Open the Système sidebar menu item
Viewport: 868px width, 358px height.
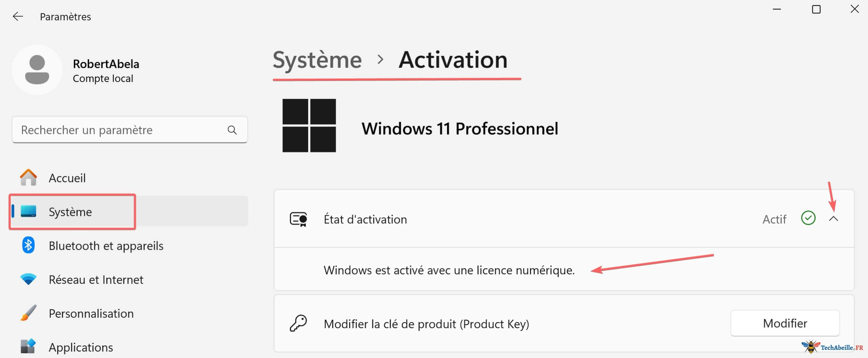(x=70, y=212)
